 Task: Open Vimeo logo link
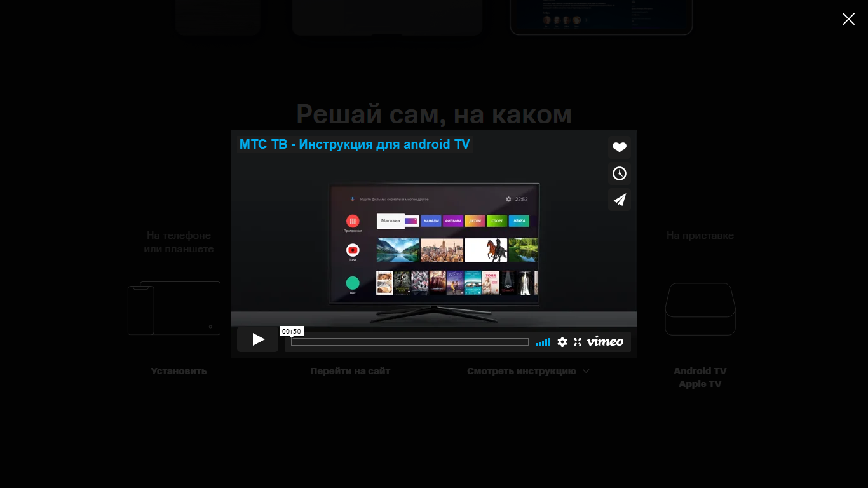point(605,341)
